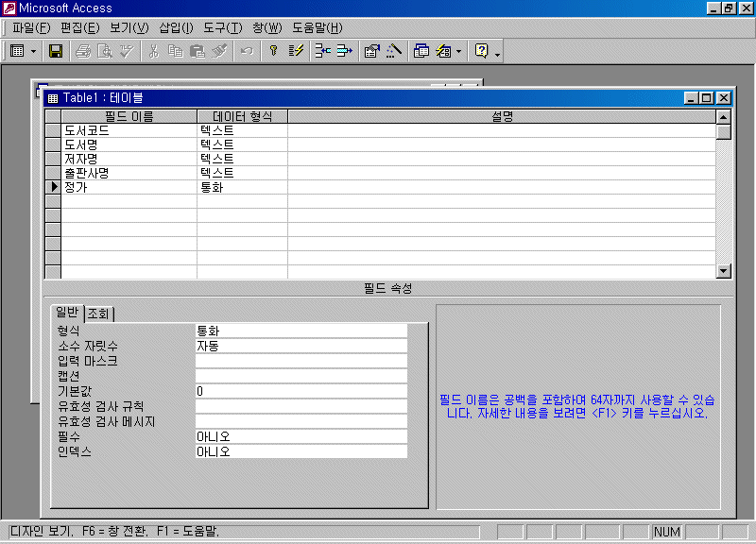Click the 유효성 검사 규칙 property field
This screenshot has width=756, height=544.
tap(301, 406)
